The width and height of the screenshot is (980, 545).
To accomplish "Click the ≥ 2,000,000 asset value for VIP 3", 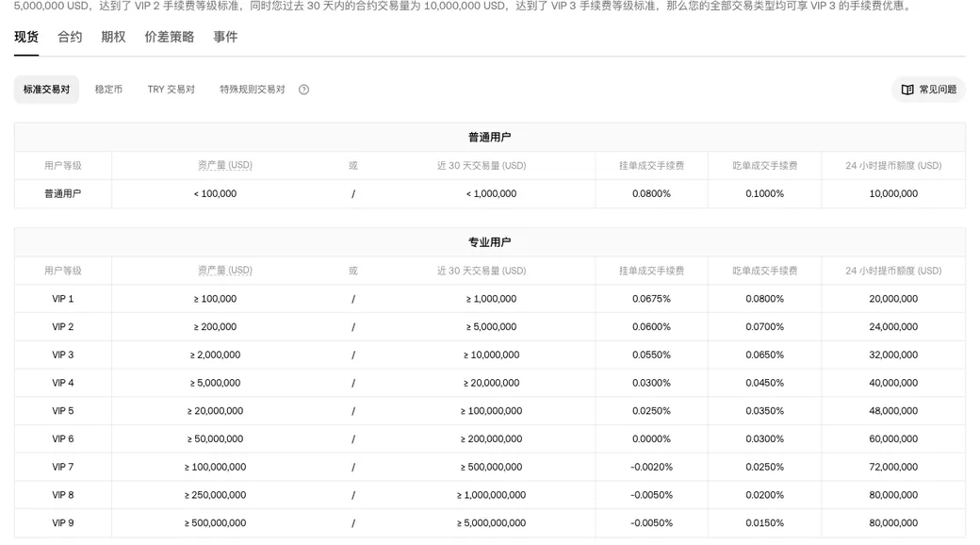I will (215, 355).
